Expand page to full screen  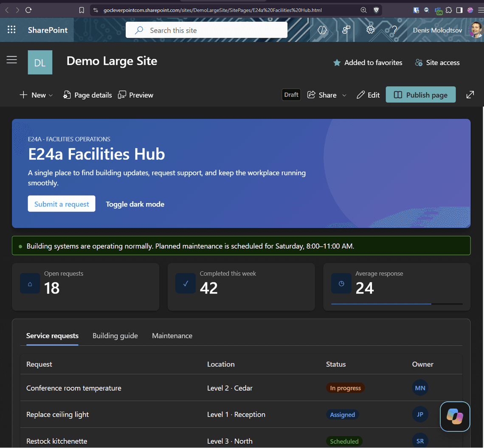tap(470, 95)
